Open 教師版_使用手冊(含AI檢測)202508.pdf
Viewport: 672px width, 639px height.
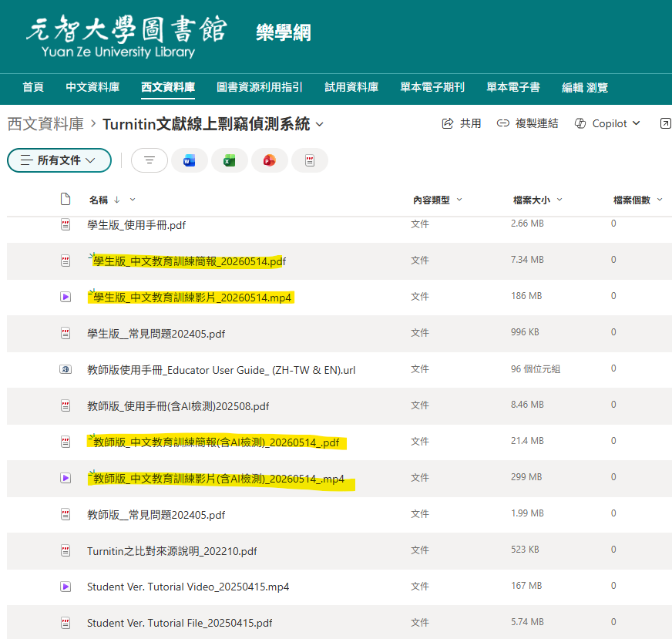click(x=178, y=406)
